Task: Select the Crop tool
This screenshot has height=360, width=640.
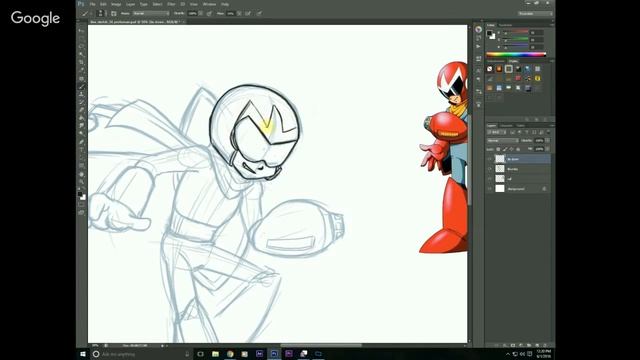Action: (x=82, y=62)
